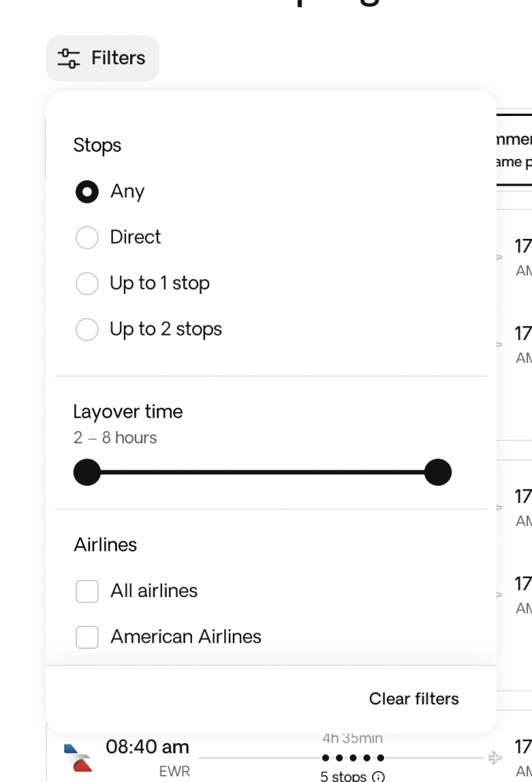Click the 4h 35min flight duration

tap(353, 738)
